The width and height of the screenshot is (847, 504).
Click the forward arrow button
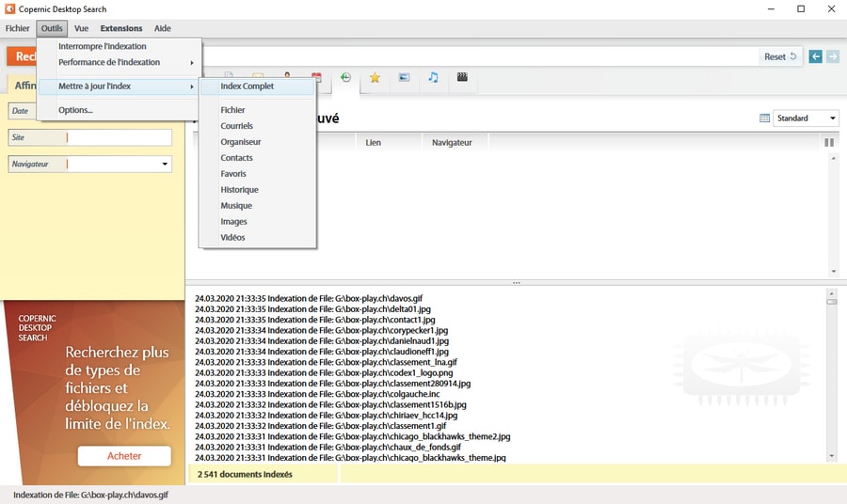point(833,56)
